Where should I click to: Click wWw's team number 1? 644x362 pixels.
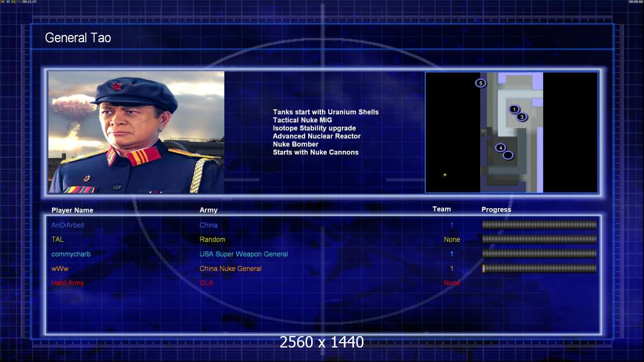click(x=451, y=269)
